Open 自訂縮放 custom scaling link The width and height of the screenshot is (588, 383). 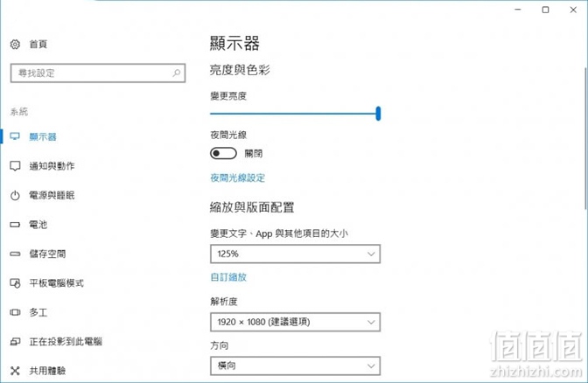point(228,277)
